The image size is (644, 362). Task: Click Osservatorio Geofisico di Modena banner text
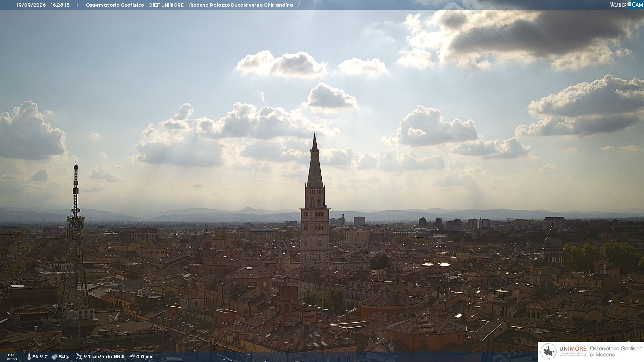click(616, 352)
